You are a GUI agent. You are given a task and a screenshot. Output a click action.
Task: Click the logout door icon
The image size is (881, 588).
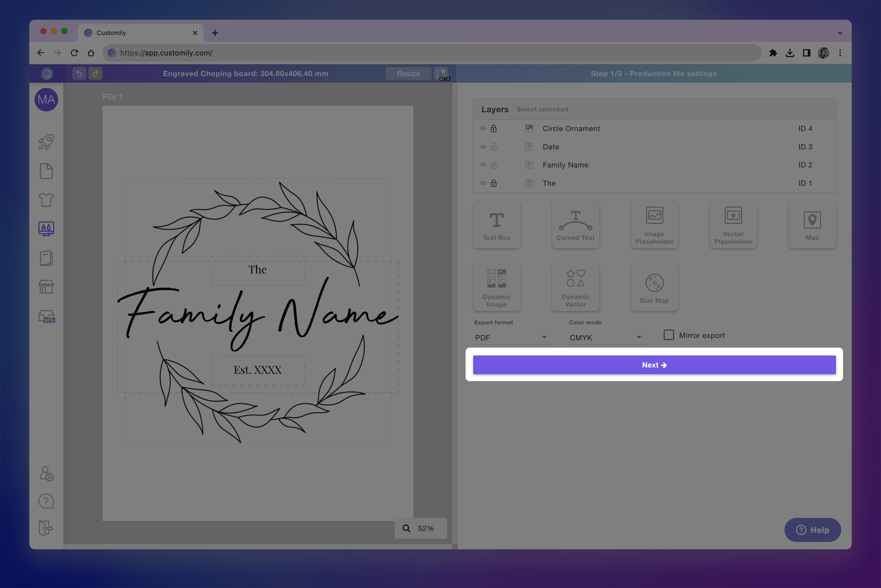[46, 528]
